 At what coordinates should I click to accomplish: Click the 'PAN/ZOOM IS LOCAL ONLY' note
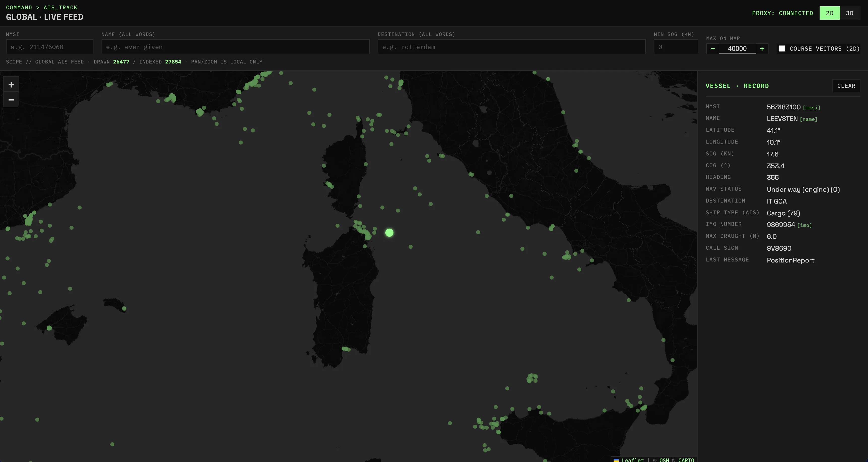click(227, 62)
